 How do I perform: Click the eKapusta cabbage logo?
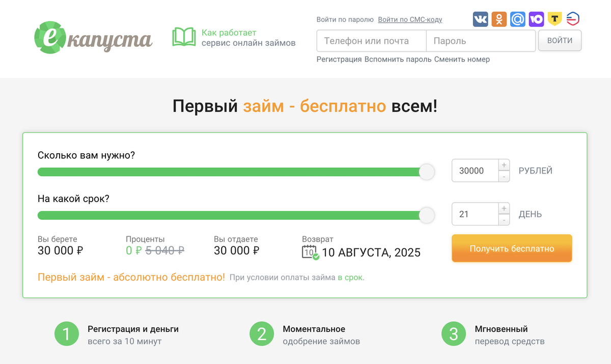51,37
